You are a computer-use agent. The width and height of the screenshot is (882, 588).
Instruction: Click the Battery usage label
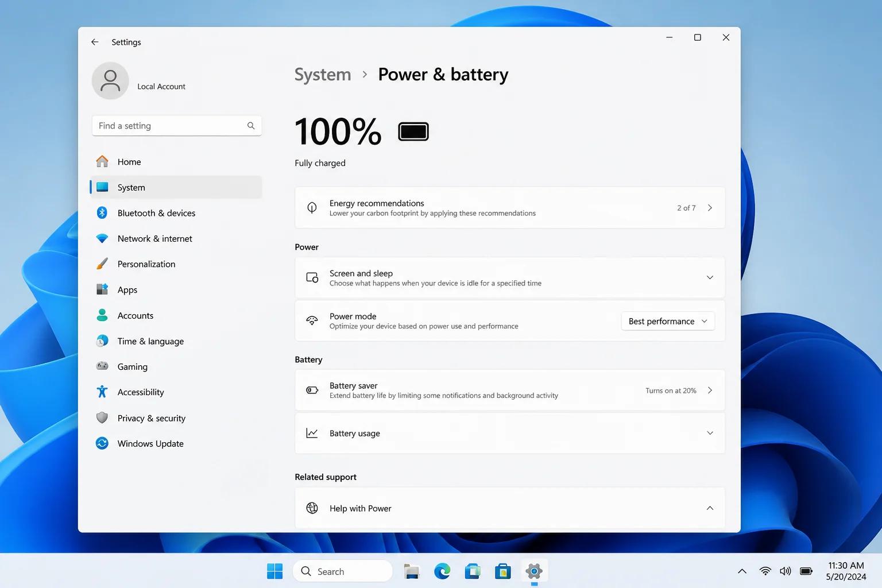pyautogui.click(x=355, y=434)
